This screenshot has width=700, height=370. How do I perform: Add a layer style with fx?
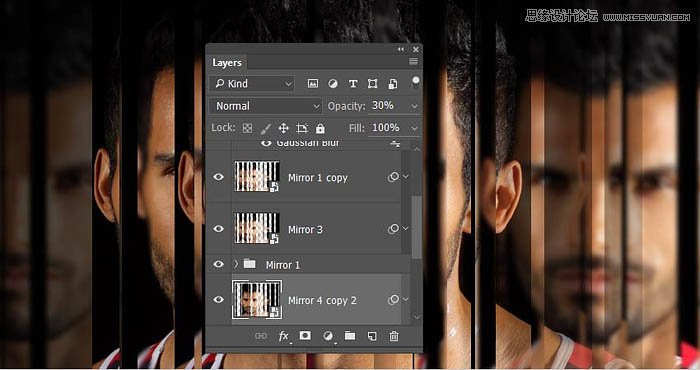pyautogui.click(x=283, y=336)
